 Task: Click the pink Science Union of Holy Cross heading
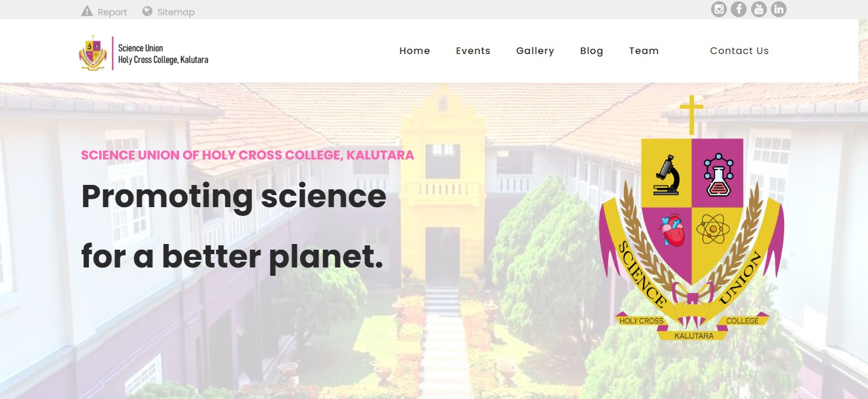248,155
